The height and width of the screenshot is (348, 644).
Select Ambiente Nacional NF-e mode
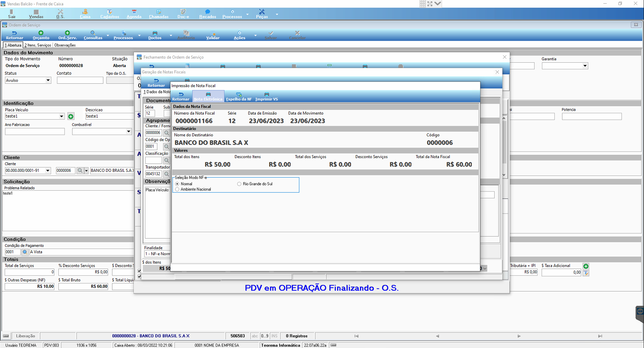tap(193, 189)
